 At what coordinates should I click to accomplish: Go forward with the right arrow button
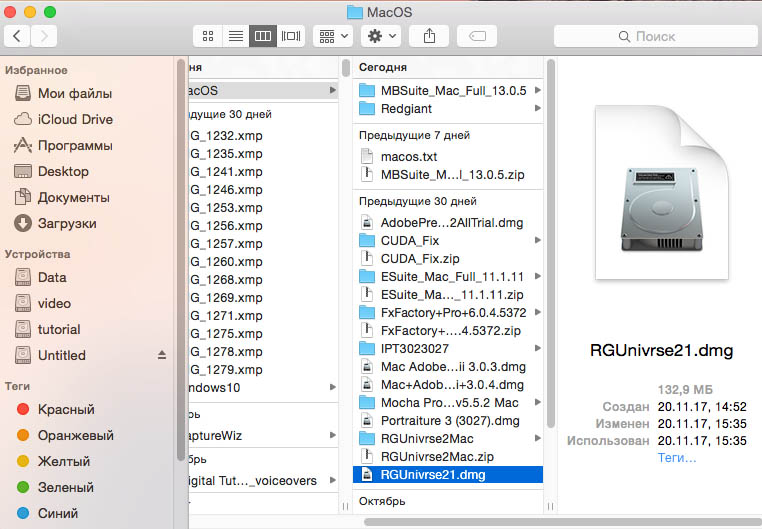point(44,36)
